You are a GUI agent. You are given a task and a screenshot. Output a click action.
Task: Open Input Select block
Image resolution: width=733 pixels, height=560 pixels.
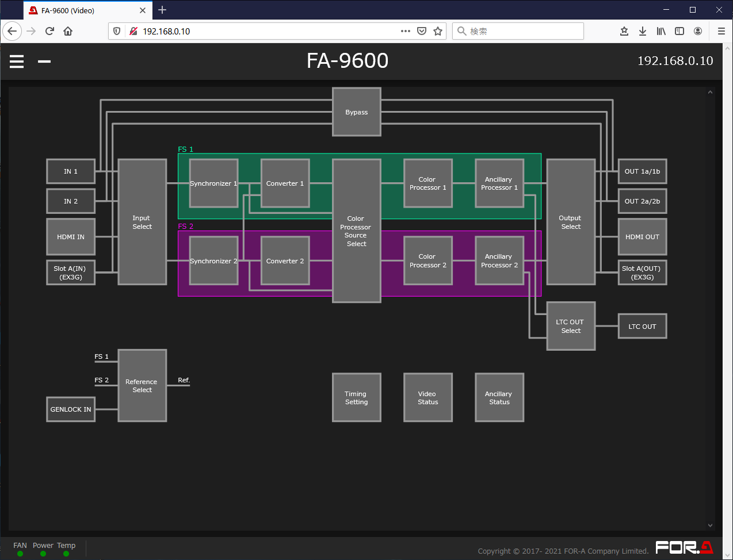coord(142,222)
